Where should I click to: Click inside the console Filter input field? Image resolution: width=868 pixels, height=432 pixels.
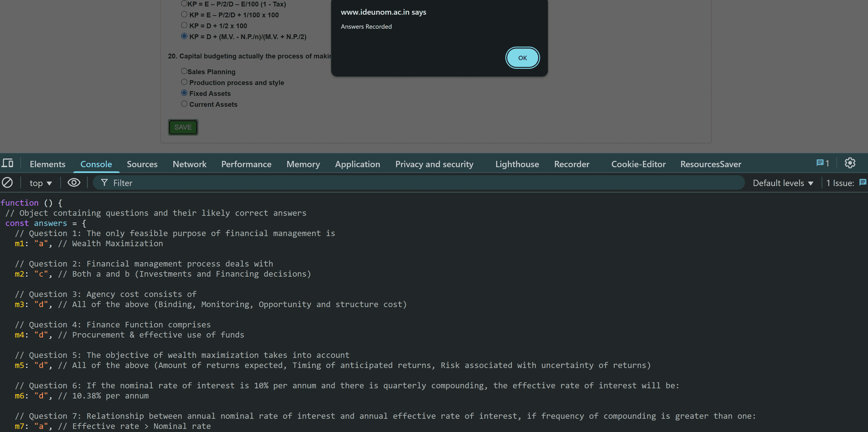point(226,183)
